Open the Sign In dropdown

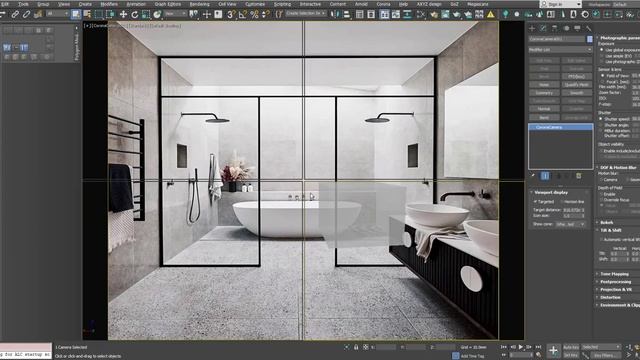pyautogui.click(x=560, y=4)
